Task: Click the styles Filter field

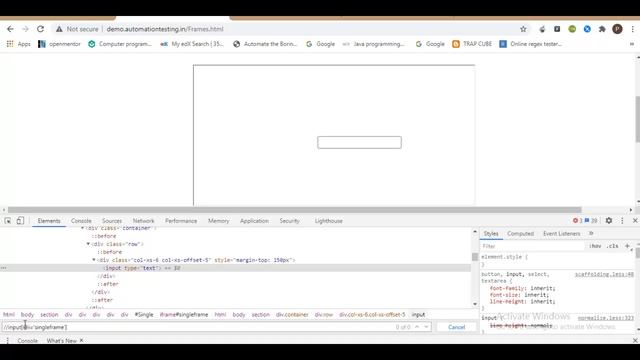Action: (533, 246)
